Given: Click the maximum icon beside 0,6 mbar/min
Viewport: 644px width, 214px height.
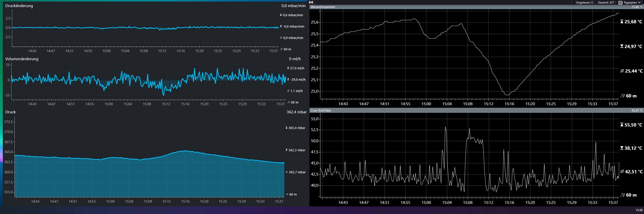Looking at the screenshot, I should point(281,15).
